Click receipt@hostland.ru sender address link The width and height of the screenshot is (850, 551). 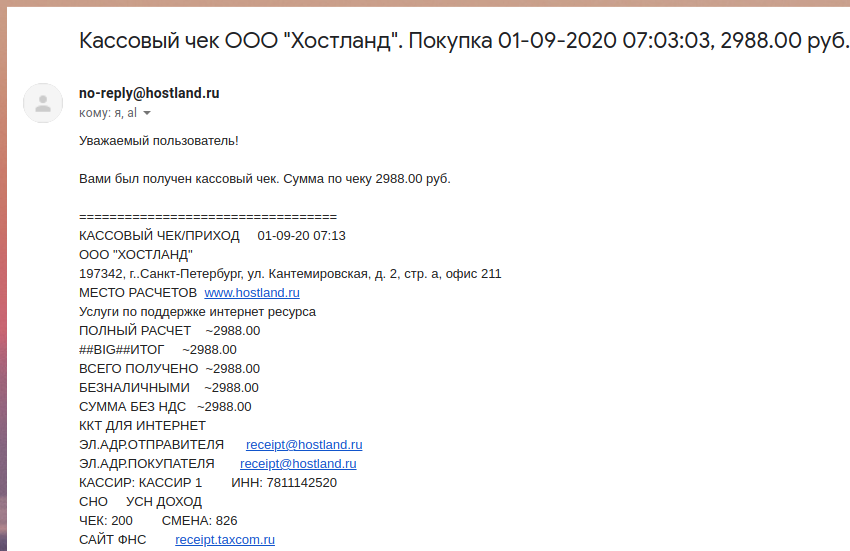coord(304,445)
